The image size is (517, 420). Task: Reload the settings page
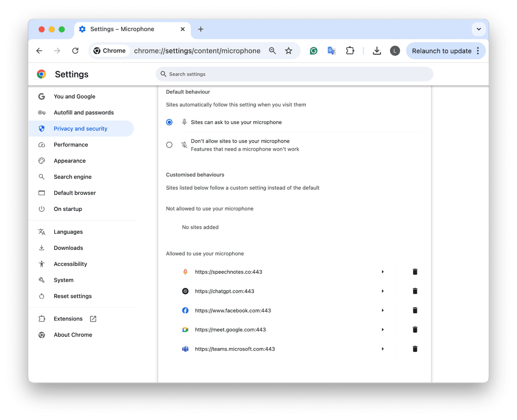pos(75,51)
